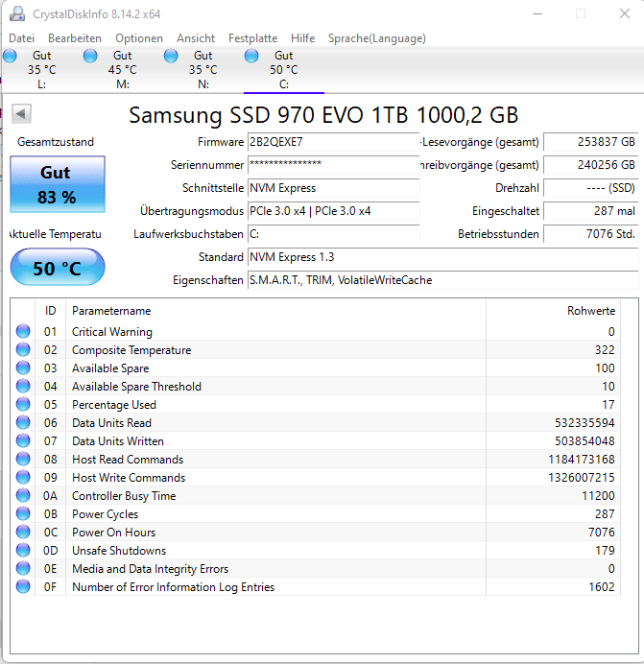This screenshot has height=664, width=644.
Task: Click the Schnittstelle field NVM Express
Action: 333,188
